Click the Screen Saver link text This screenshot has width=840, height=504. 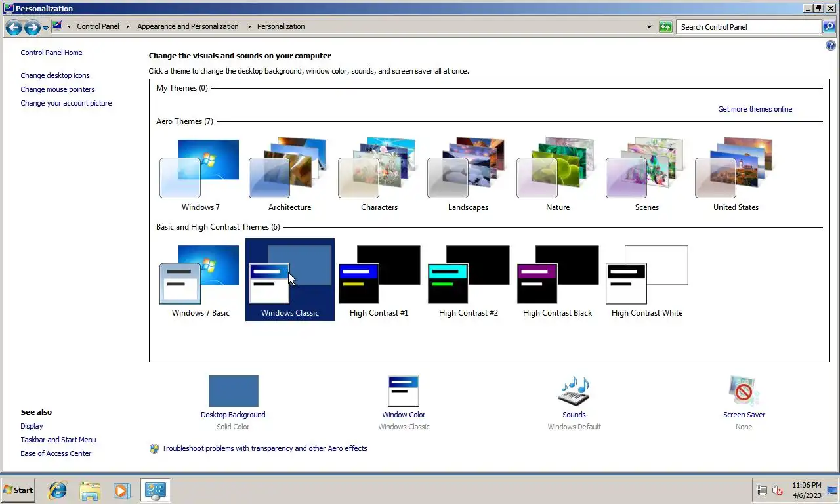[744, 415]
